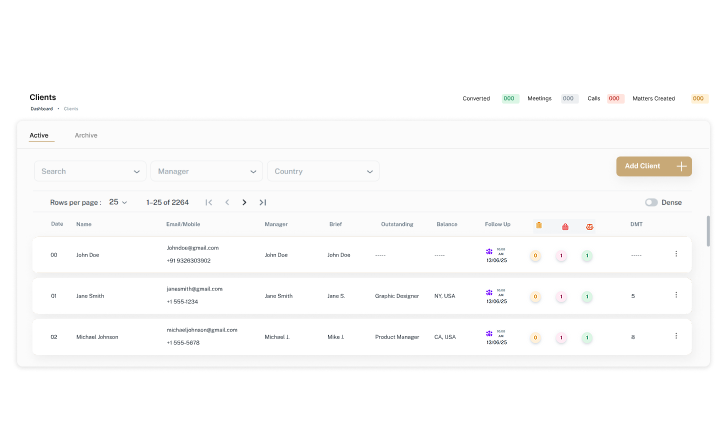Click the orange clipboard column header icon

click(539, 225)
